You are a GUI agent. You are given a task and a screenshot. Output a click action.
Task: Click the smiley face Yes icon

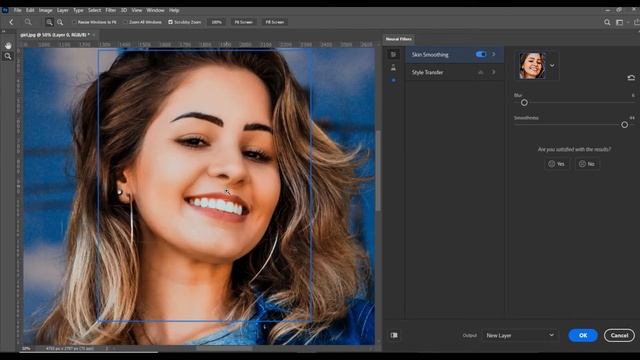(x=551, y=164)
